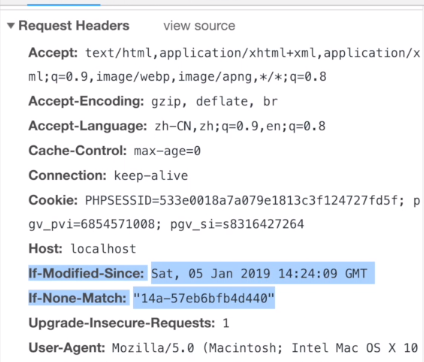Select the Accept-Encoding header label
Screen dimensions: 424x362
click(x=86, y=101)
